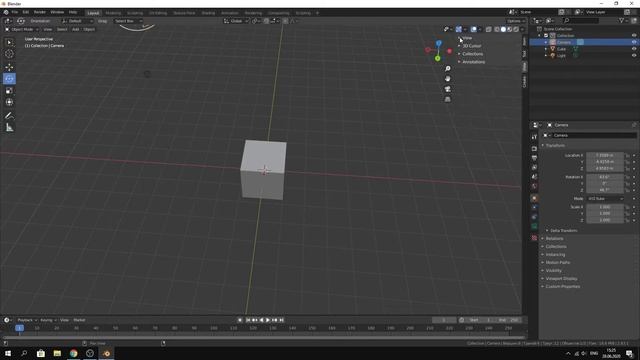
Task: Enable rendered viewport shading
Action: tap(516, 29)
